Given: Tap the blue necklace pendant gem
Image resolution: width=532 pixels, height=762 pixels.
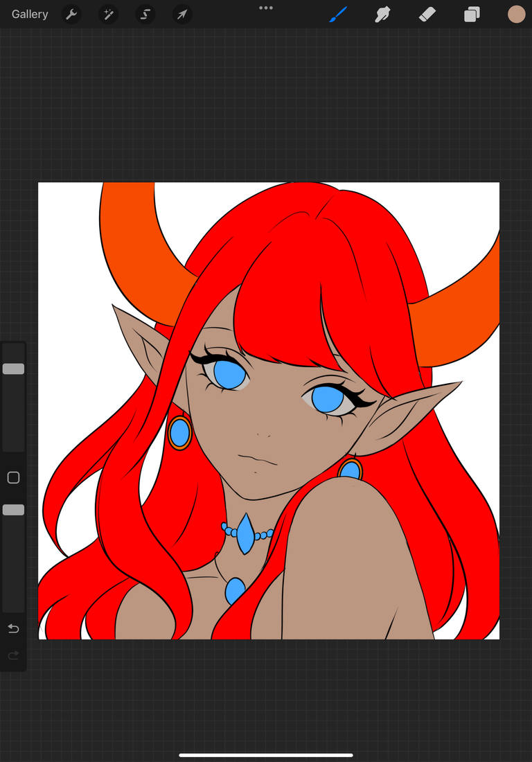Looking at the screenshot, I should pyautogui.click(x=245, y=533).
